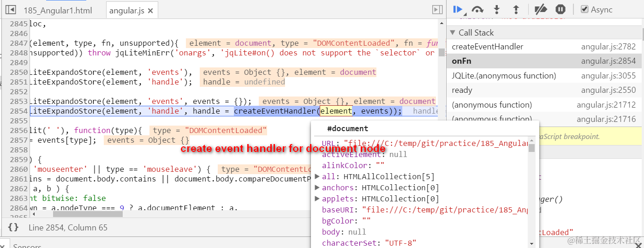644x248 pixels.
Task: Click line number 2847 in the gutter
Action: [18, 43]
